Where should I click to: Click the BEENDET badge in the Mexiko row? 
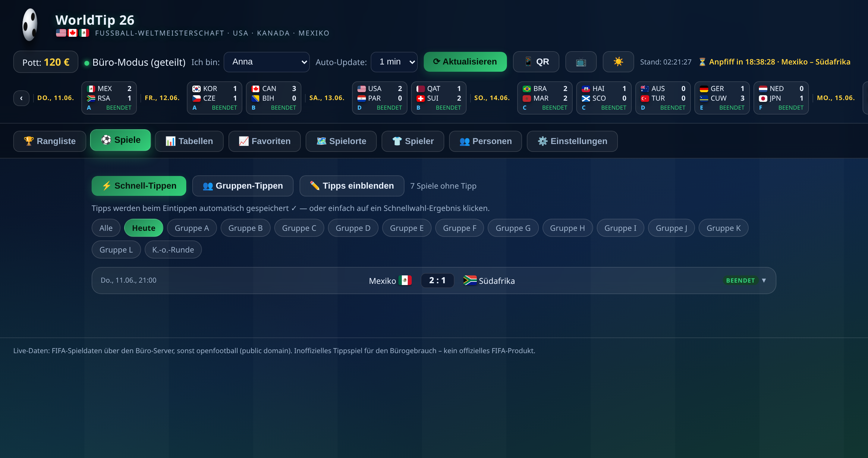tap(740, 281)
